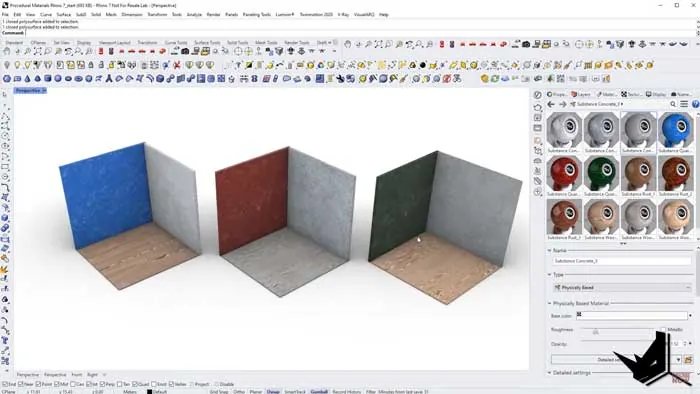Click the blue help icon in Materials panel
This screenshot has width=700, height=394.
(x=696, y=104)
